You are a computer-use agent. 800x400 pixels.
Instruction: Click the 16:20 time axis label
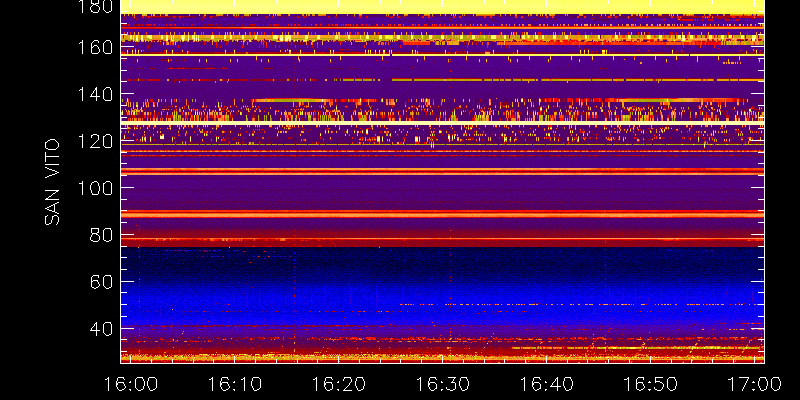(x=338, y=384)
